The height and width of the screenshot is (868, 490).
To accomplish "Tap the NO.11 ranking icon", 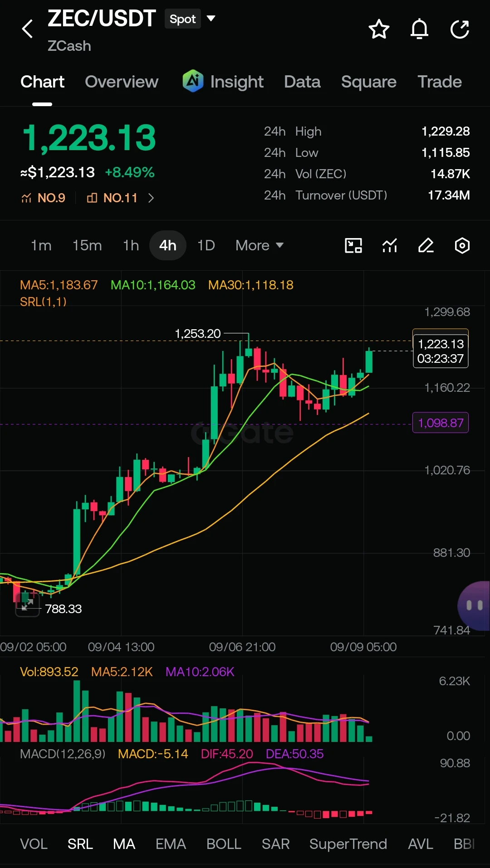I will click(92, 198).
